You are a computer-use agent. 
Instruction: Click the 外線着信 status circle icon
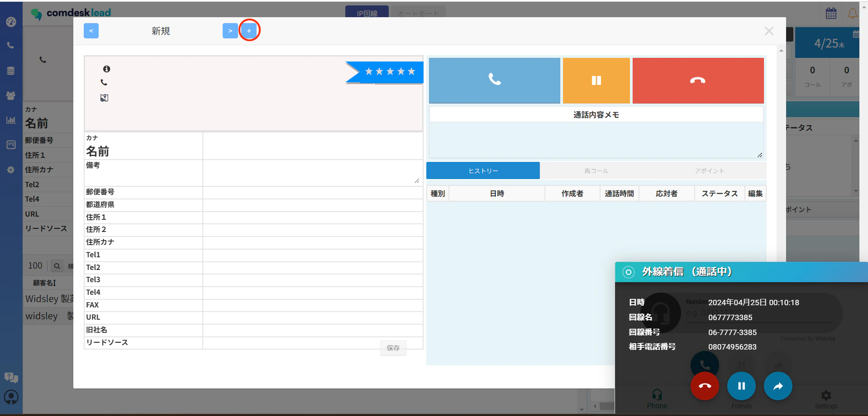click(x=628, y=272)
